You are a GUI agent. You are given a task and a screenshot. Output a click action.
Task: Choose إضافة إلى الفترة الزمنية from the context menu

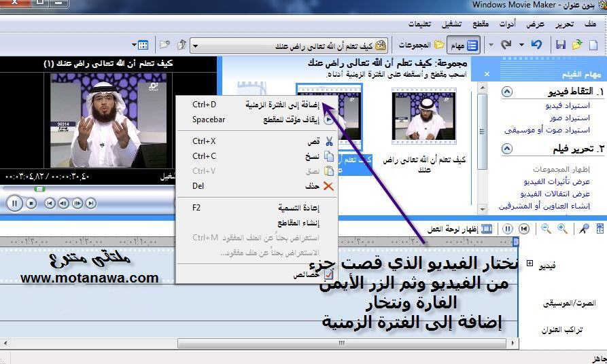pyautogui.click(x=257, y=105)
